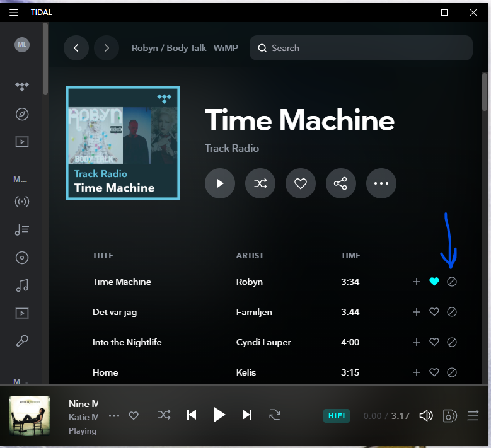Image resolution: width=491 pixels, height=448 pixels.
Task: Open the Artists microphone icon in sidebar
Action: tap(22, 341)
